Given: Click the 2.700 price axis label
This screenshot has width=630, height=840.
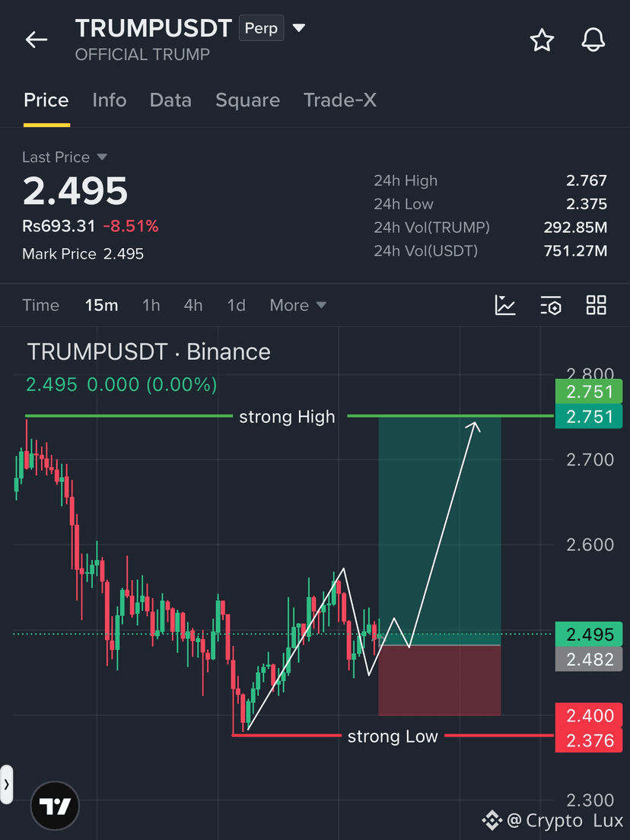Looking at the screenshot, I should (x=590, y=460).
